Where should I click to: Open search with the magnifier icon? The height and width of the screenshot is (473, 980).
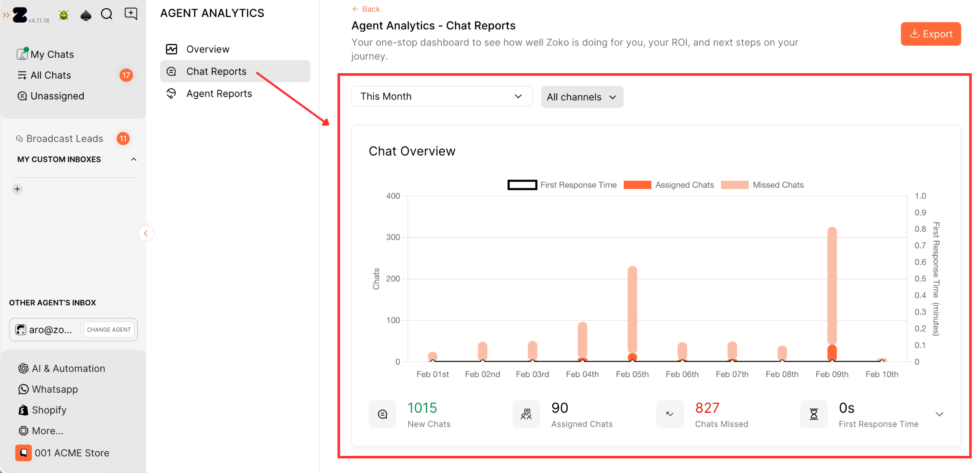(x=107, y=15)
